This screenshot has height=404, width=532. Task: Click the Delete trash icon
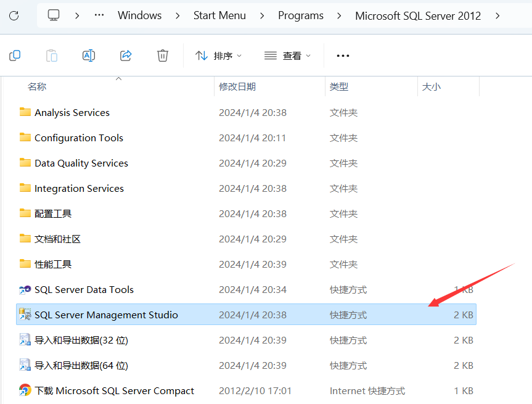pos(163,56)
